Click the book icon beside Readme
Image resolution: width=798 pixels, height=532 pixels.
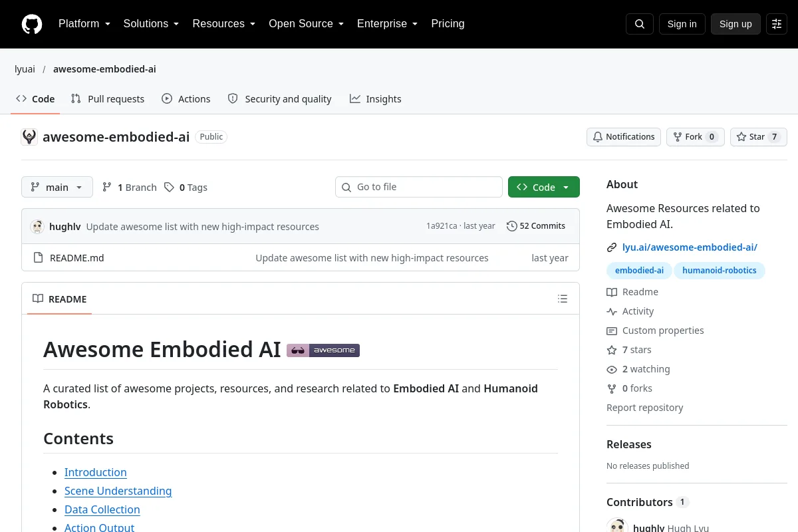coord(612,292)
